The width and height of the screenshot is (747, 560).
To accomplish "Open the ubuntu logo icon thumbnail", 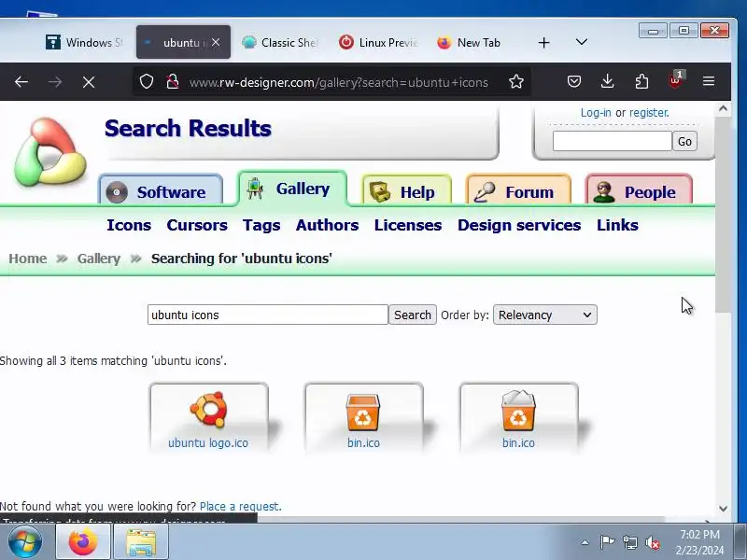I will (208, 410).
